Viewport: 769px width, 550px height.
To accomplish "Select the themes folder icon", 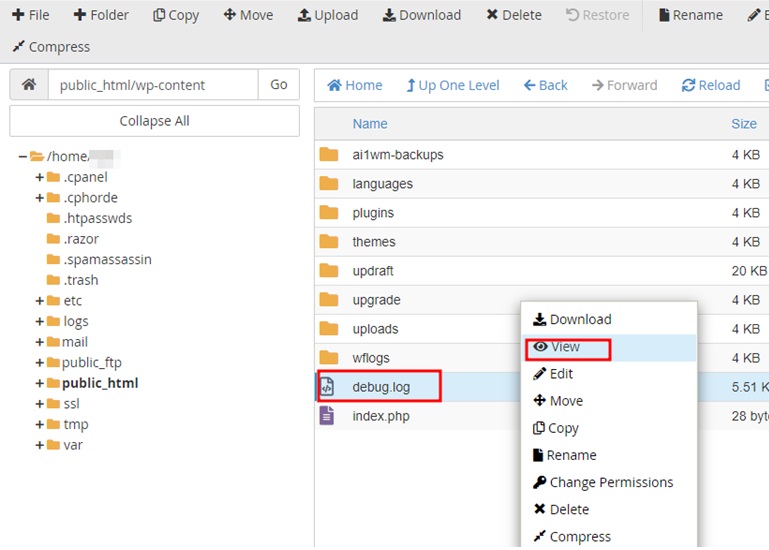I will click(329, 241).
